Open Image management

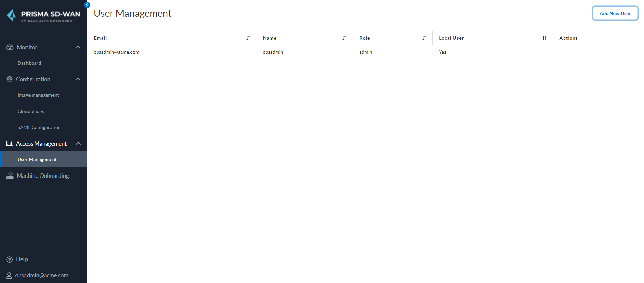[x=38, y=95]
